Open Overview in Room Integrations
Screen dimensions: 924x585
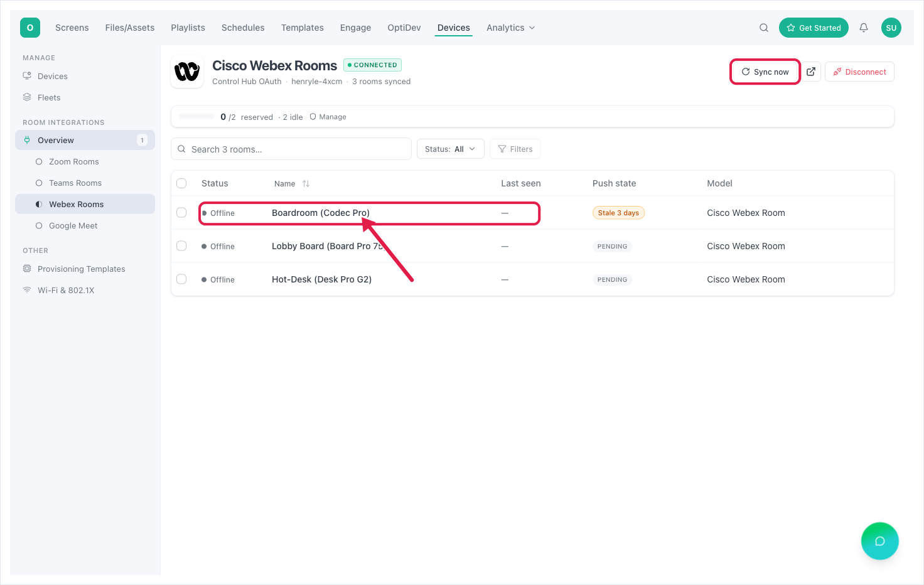[x=85, y=140]
